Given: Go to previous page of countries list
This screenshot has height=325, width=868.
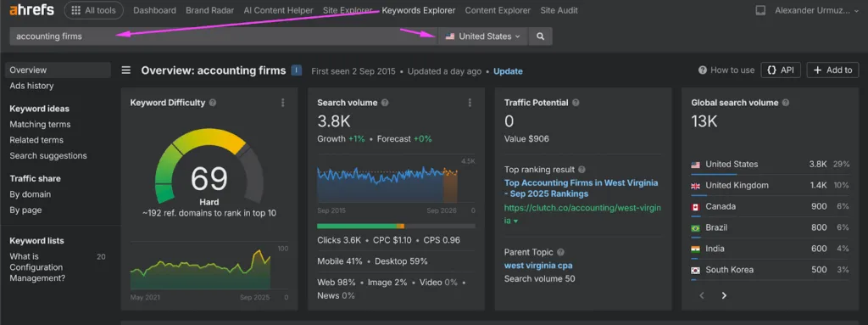Looking at the screenshot, I should (x=702, y=295).
